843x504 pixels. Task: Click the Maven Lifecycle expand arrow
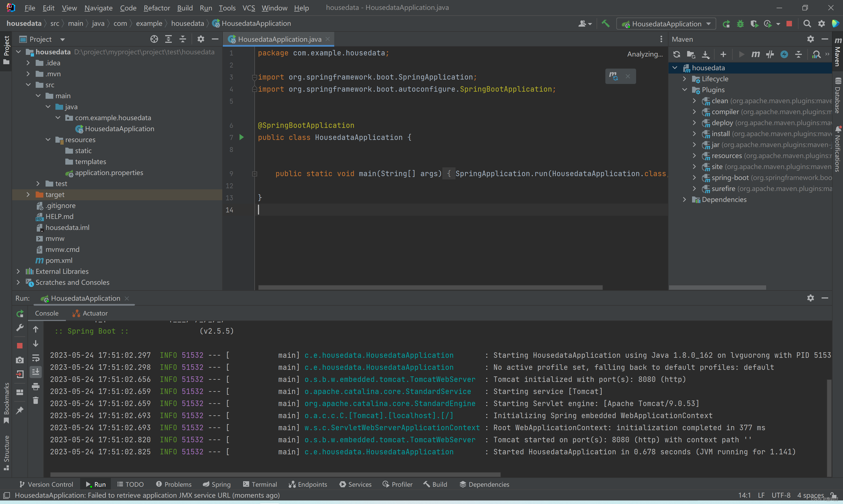tap(685, 78)
